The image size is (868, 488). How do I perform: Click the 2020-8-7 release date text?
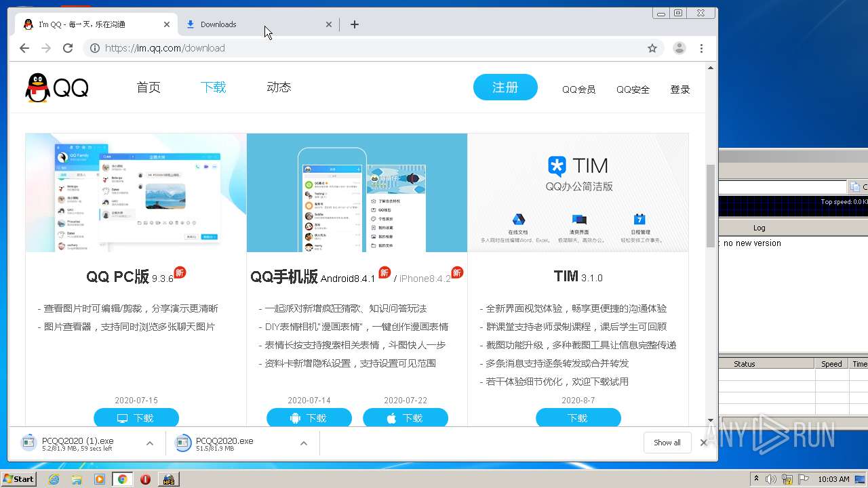click(578, 401)
